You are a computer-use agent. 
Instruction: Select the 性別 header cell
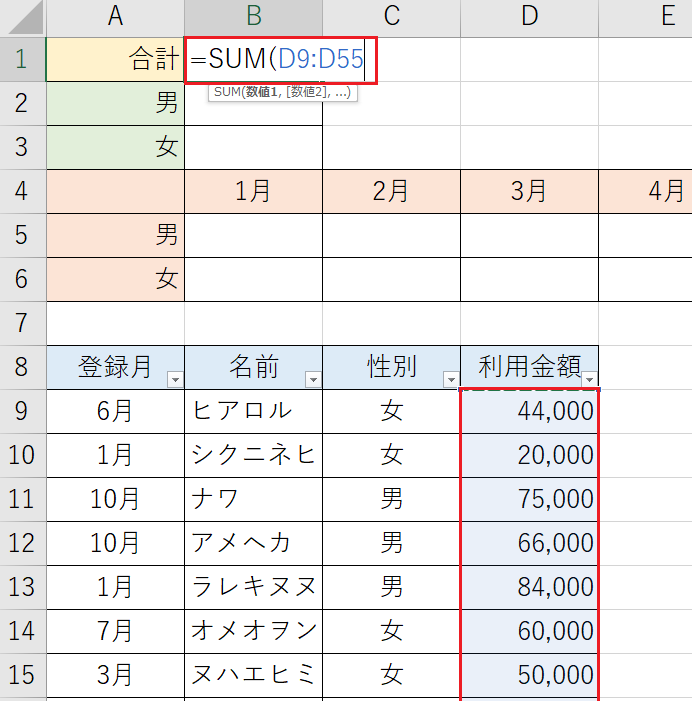pyautogui.click(x=392, y=367)
